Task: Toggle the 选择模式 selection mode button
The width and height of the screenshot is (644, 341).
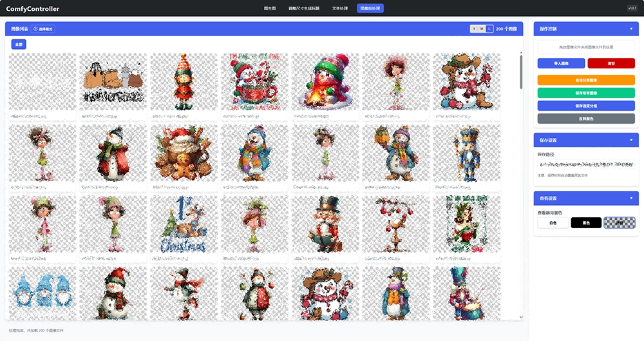Action: point(44,29)
